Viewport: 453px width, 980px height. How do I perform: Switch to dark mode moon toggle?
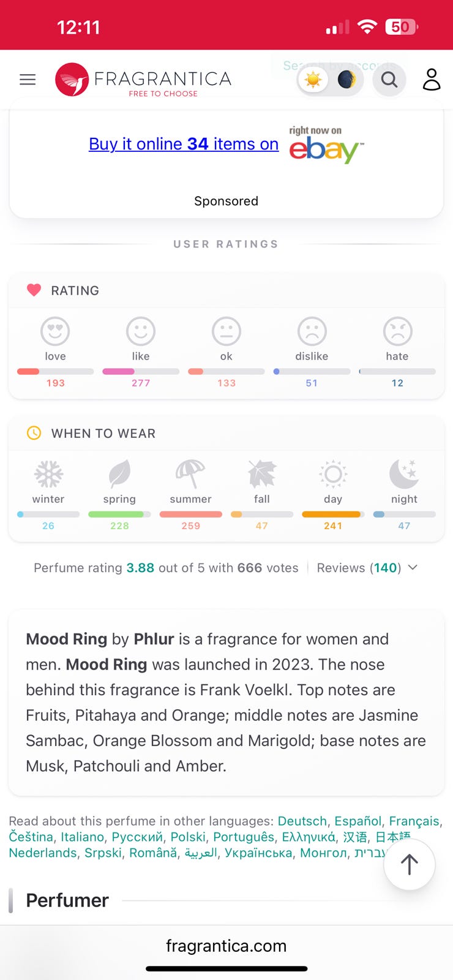tap(346, 80)
